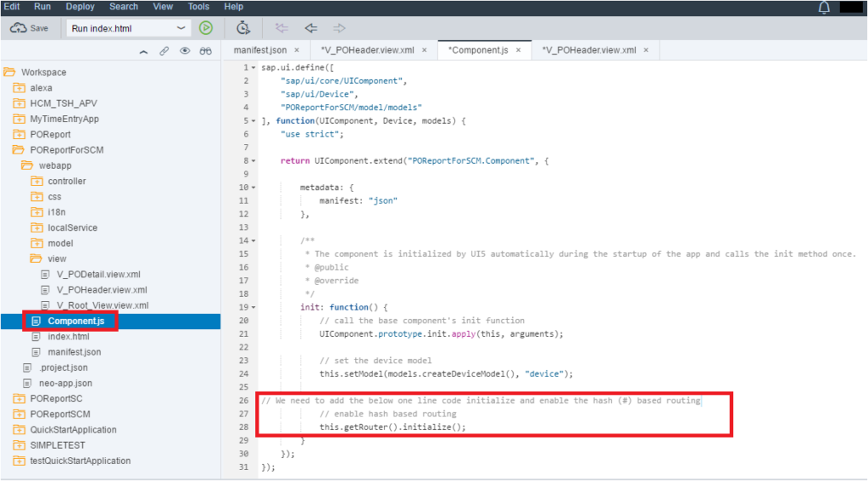The image size is (868, 481).
Task: Expand the QuickStartApplication folder
Action: tap(19, 429)
